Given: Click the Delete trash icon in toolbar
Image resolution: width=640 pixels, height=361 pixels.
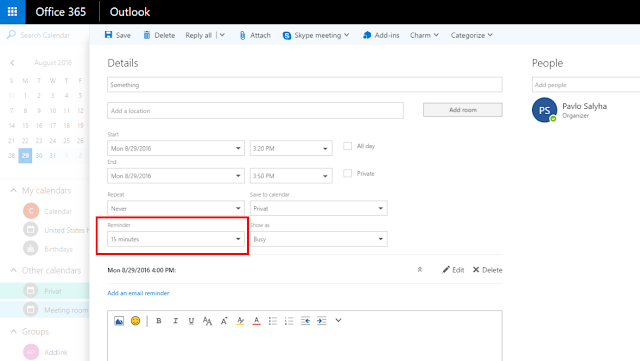Looking at the screenshot, I should point(147,35).
